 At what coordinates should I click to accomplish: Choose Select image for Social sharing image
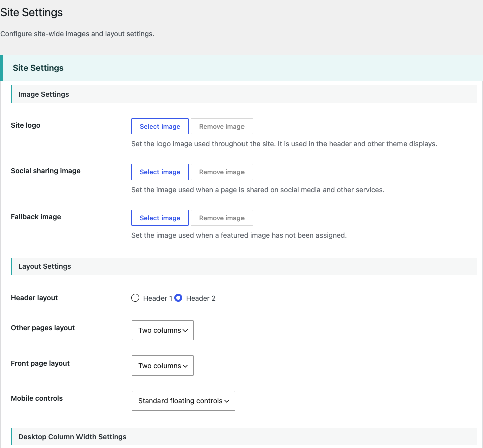tap(160, 172)
